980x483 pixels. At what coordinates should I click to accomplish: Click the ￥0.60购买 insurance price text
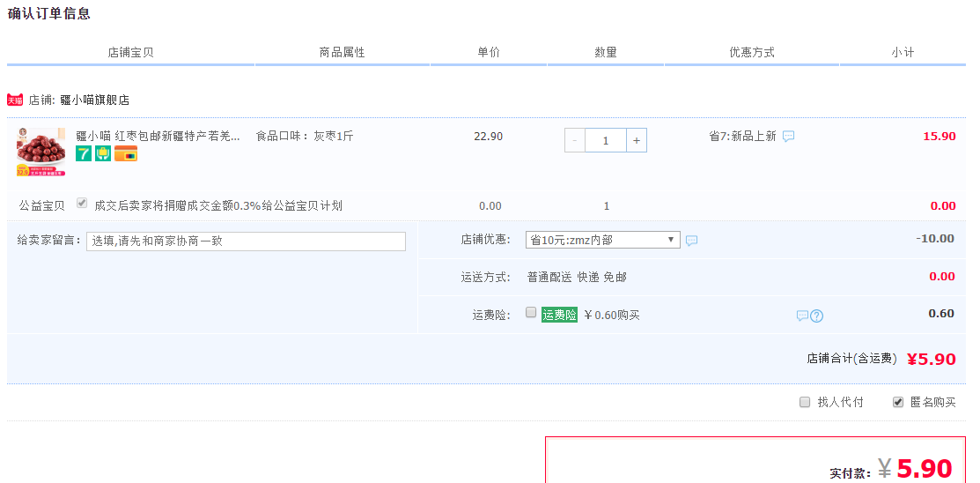[611, 315]
